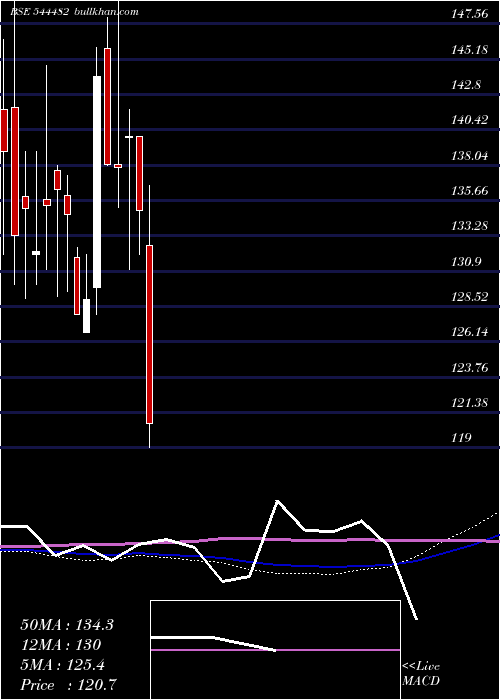Click the 145.18 price axis label
The image size is (500, 700).
pos(469,49)
